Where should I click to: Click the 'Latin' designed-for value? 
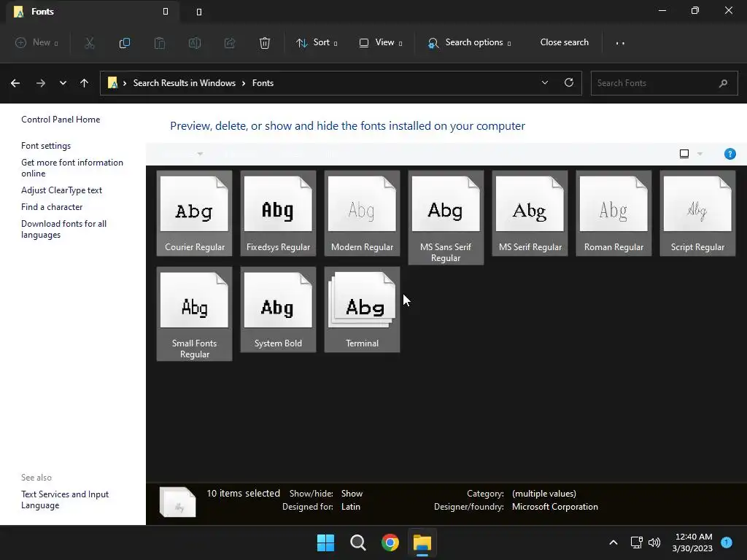(351, 507)
